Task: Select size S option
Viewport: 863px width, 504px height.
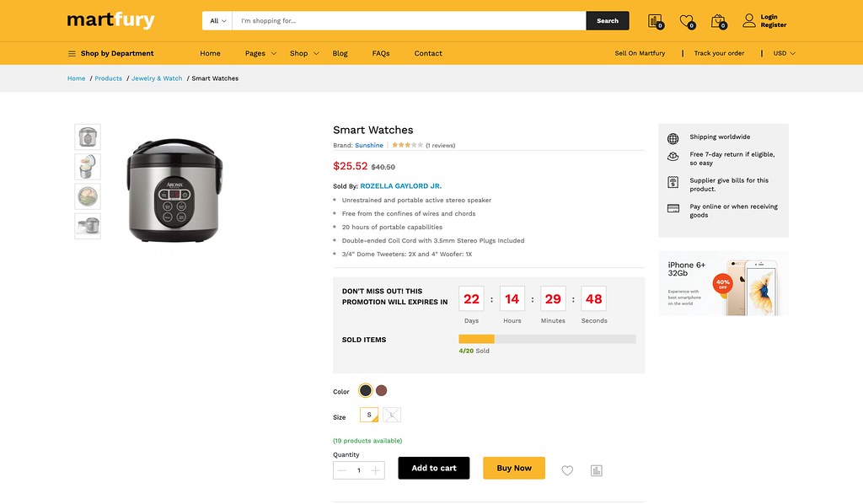Action: pyautogui.click(x=369, y=415)
